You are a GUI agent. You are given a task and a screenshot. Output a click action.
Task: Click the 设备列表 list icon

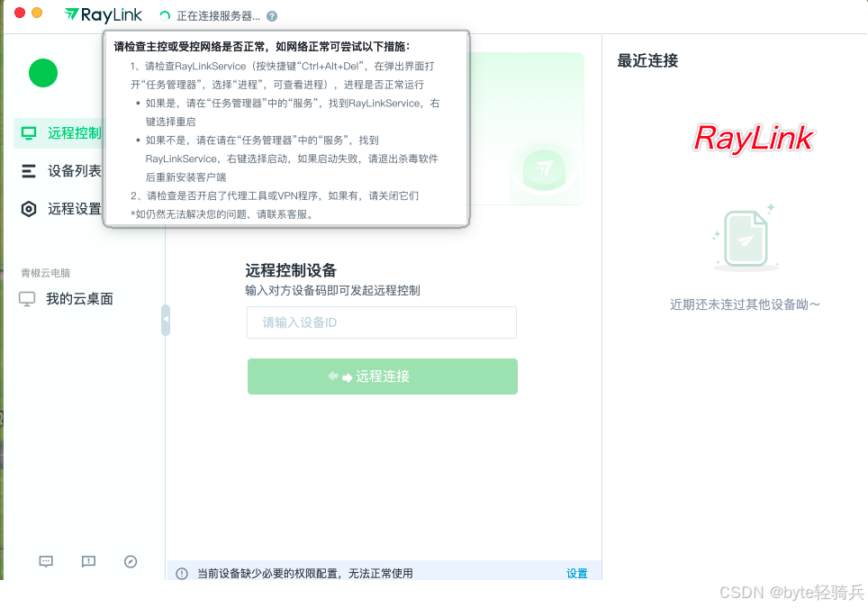tap(29, 171)
